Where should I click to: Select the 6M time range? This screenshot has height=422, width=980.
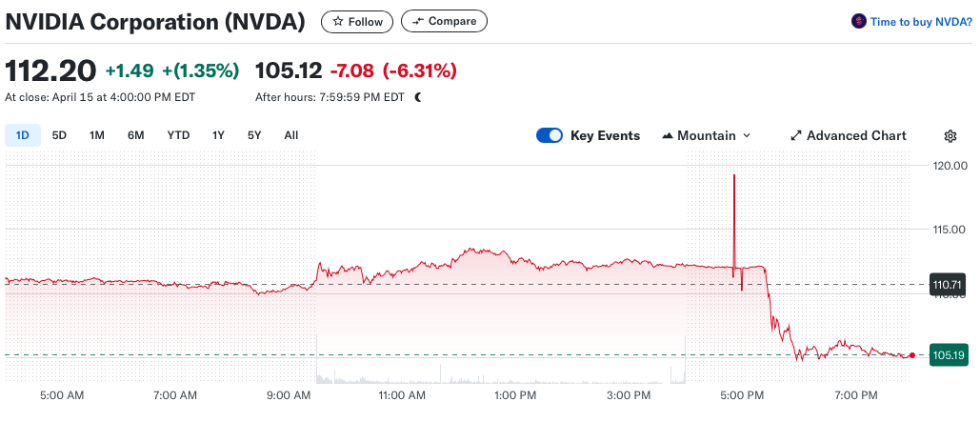pos(136,135)
